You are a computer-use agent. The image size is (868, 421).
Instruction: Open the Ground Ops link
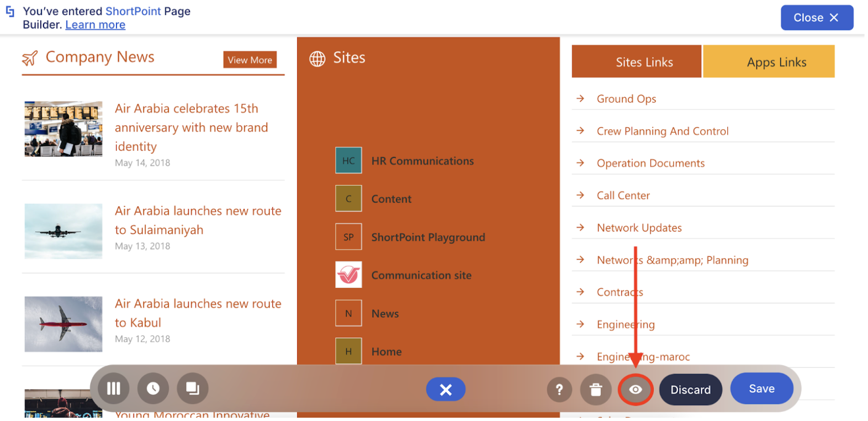(626, 99)
